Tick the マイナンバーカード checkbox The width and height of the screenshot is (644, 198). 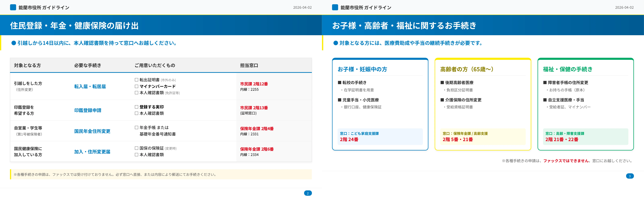click(137, 86)
